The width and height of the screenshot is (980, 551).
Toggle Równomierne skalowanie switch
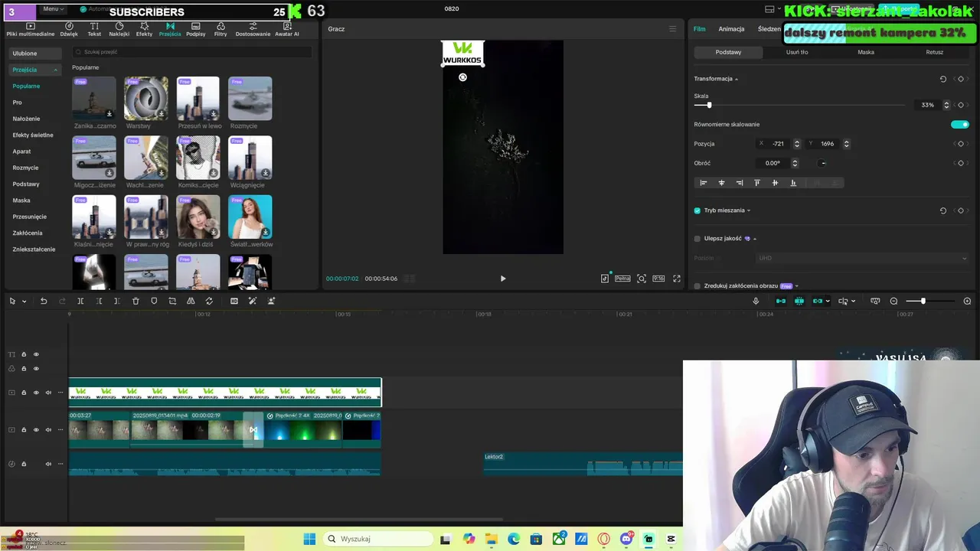959,124
